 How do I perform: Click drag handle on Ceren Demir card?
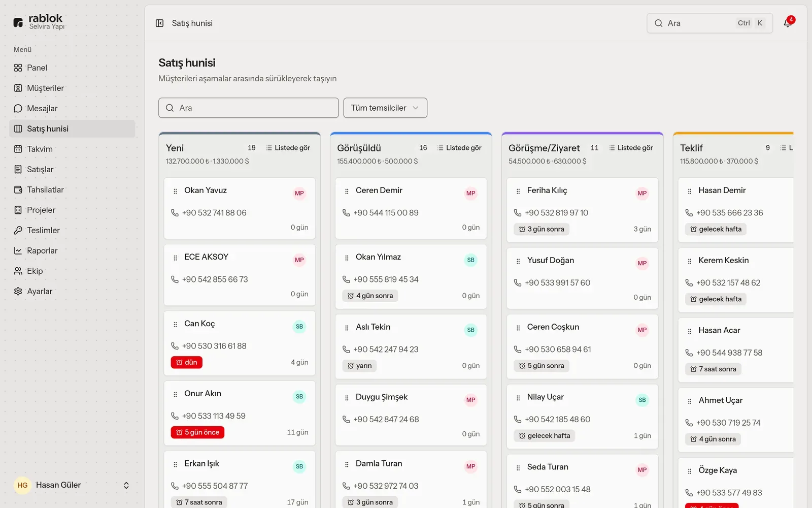[x=347, y=191]
